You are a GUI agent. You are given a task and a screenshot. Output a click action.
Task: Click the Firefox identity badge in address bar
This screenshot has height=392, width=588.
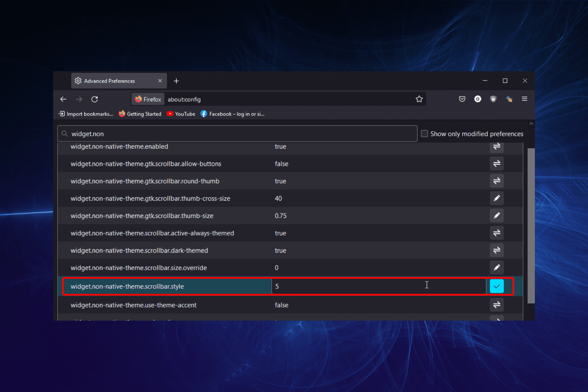(148, 99)
